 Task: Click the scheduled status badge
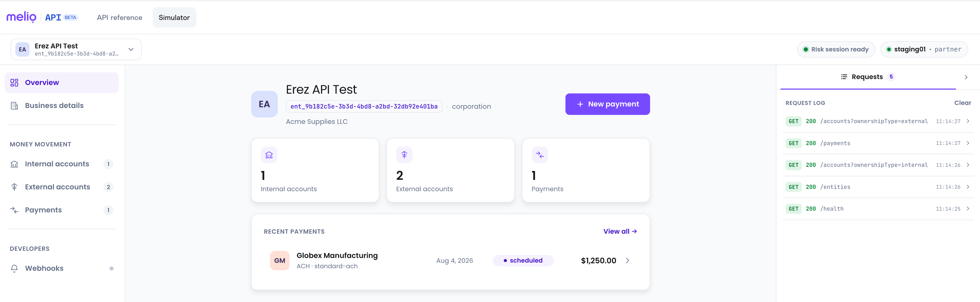(523, 261)
